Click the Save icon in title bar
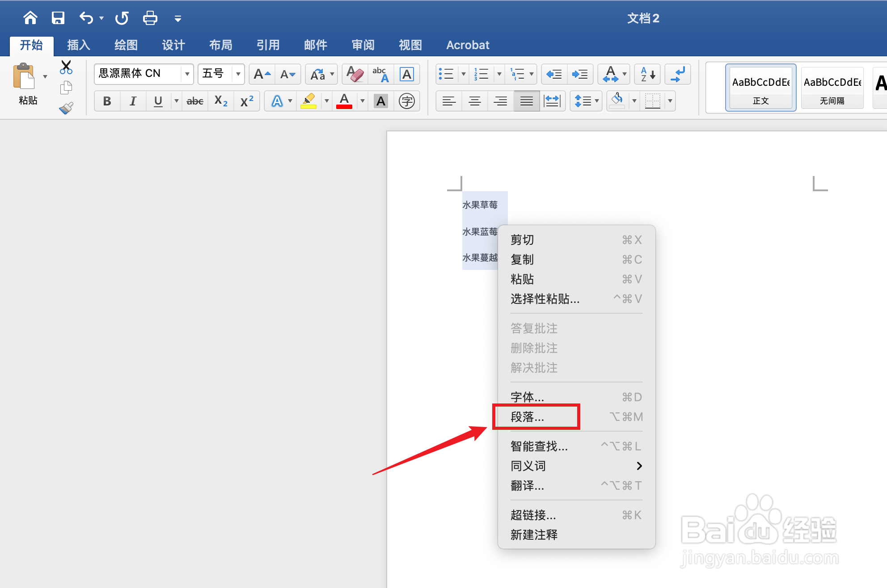 point(58,18)
